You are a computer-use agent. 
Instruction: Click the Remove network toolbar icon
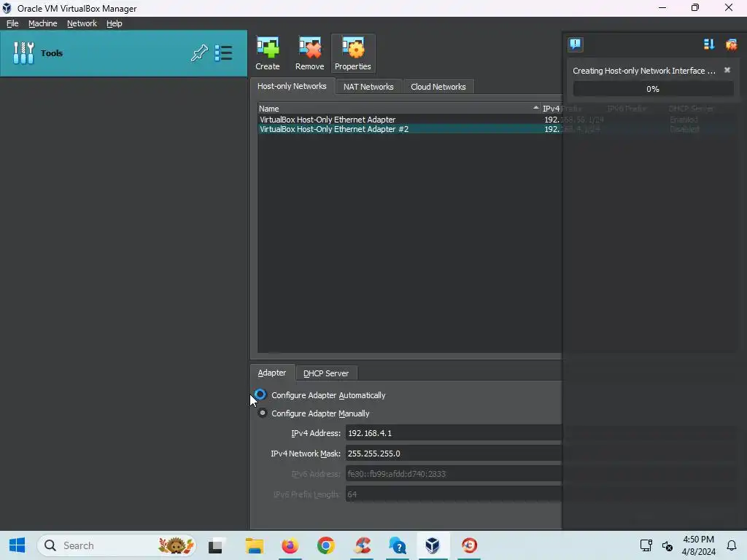pyautogui.click(x=309, y=53)
